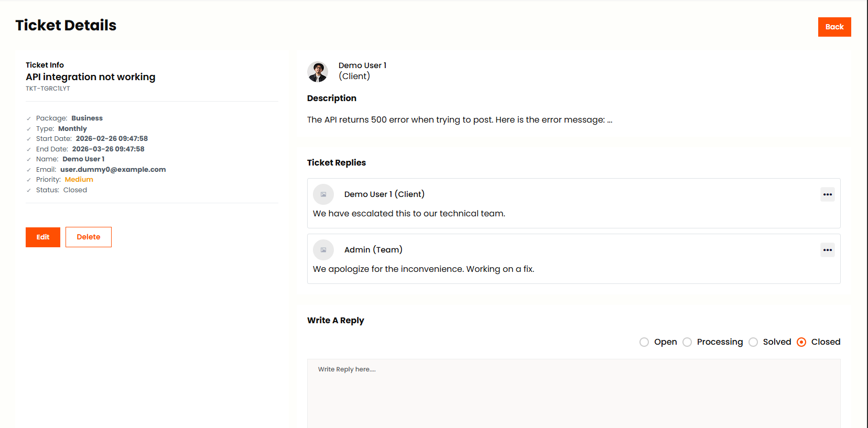Go back using the Back button
The image size is (868, 428).
[834, 27]
